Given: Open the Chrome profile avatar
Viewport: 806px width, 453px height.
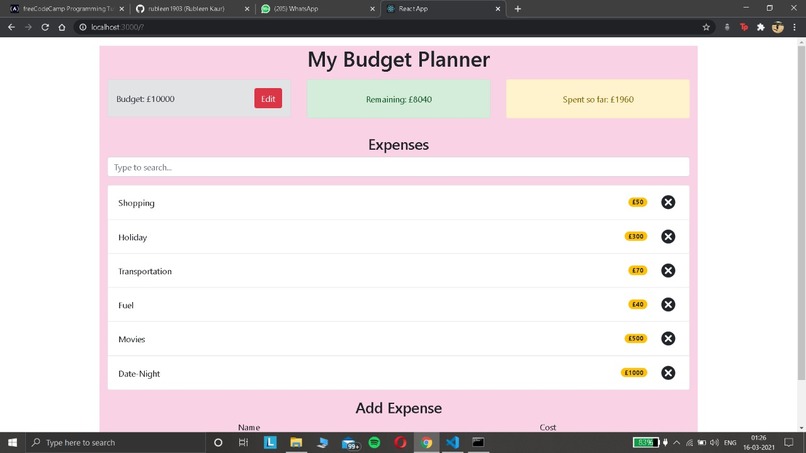Looking at the screenshot, I should (778, 27).
